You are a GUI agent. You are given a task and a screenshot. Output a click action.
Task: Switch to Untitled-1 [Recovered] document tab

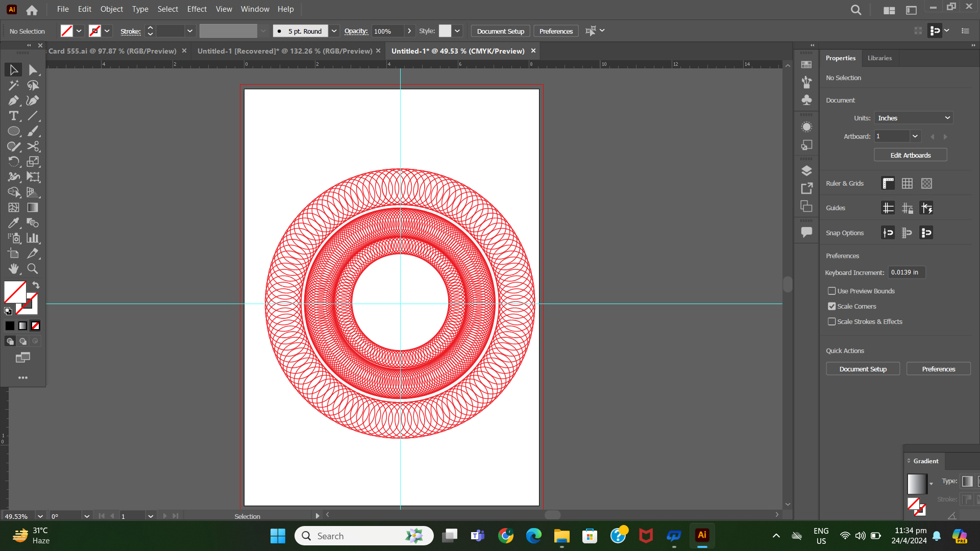(x=285, y=51)
